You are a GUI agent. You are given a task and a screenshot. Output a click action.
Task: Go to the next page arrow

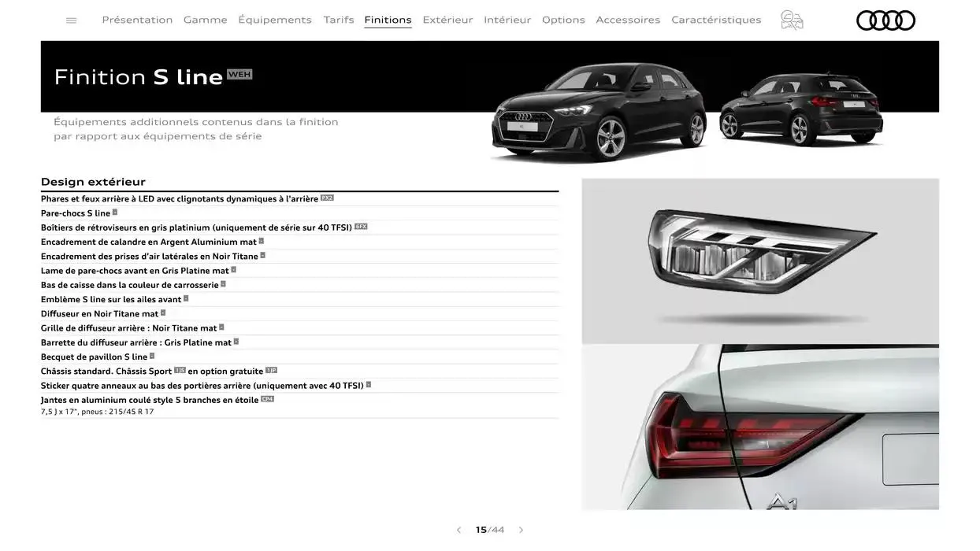[521, 531]
